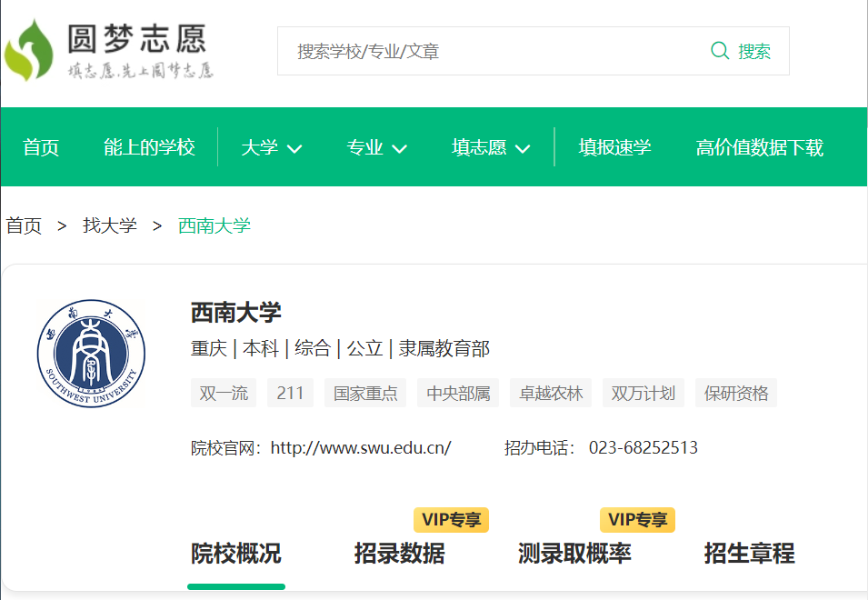Click the phone number 023-68252513
868x600 pixels.
coord(644,448)
